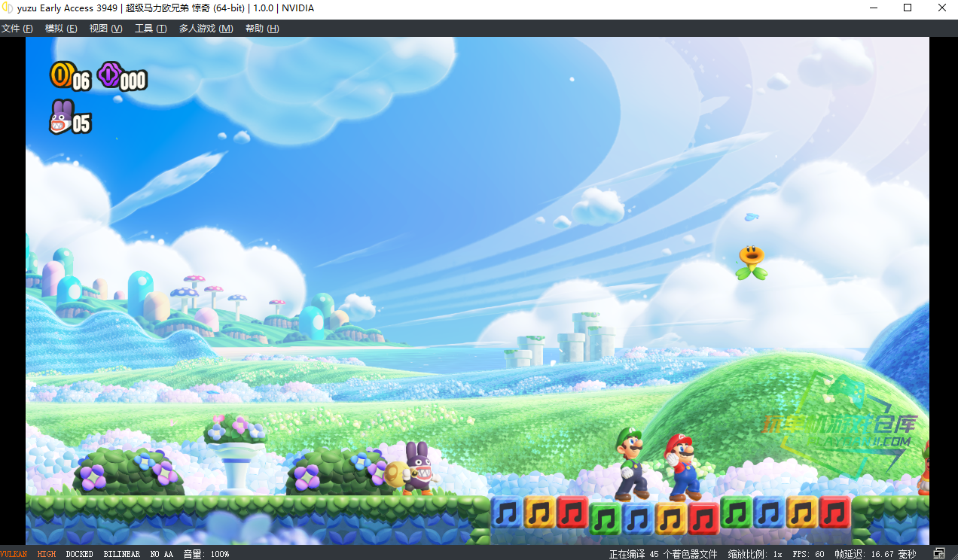958x560 pixels.
Task: Click the FPS: 60 status entry
Action: click(808, 553)
